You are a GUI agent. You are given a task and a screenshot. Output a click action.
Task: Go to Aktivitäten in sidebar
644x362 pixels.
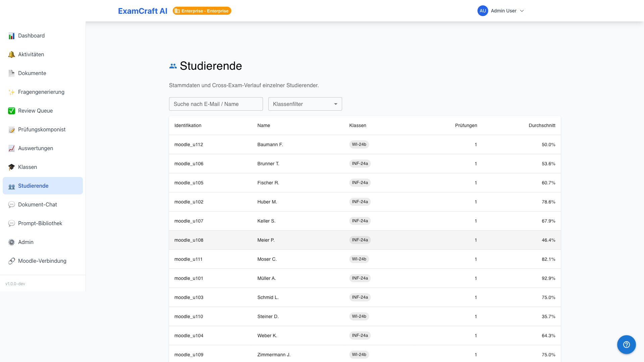[x=43, y=54]
